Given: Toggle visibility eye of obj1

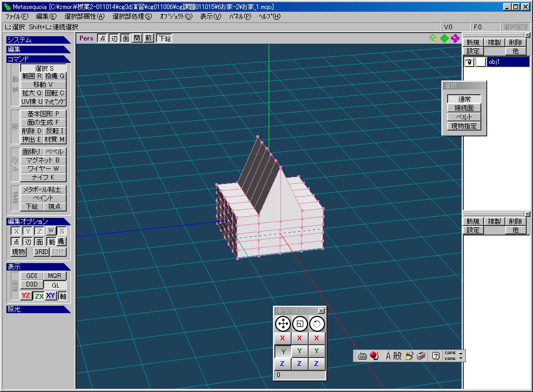Looking at the screenshot, I should 469,62.
